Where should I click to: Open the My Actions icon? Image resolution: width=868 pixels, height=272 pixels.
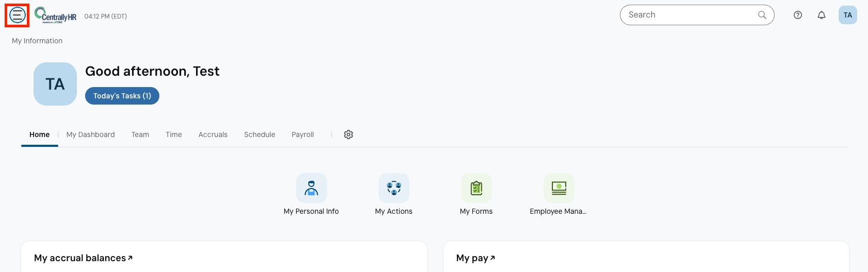(x=394, y=188)
